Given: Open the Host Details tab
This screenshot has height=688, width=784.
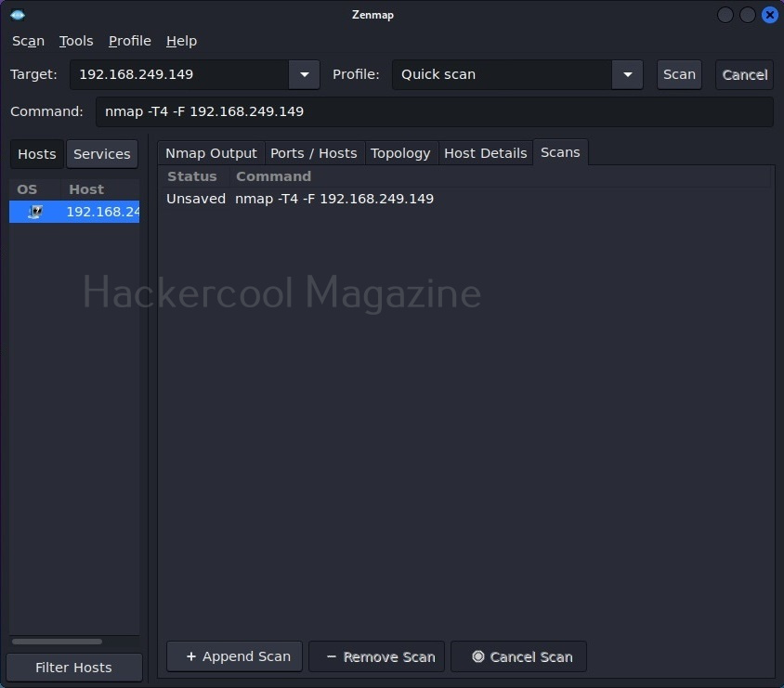Looking at the screenshot, I should tap(486, 153).
